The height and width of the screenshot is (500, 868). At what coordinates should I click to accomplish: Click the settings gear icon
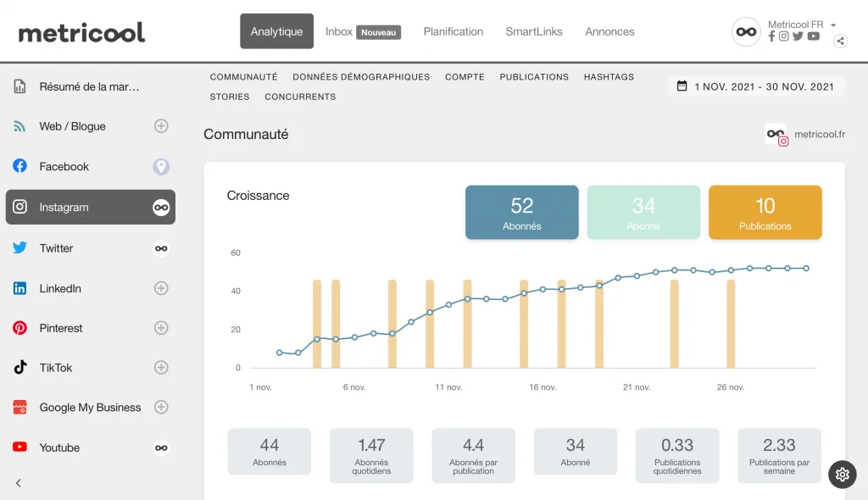[842, 475]
